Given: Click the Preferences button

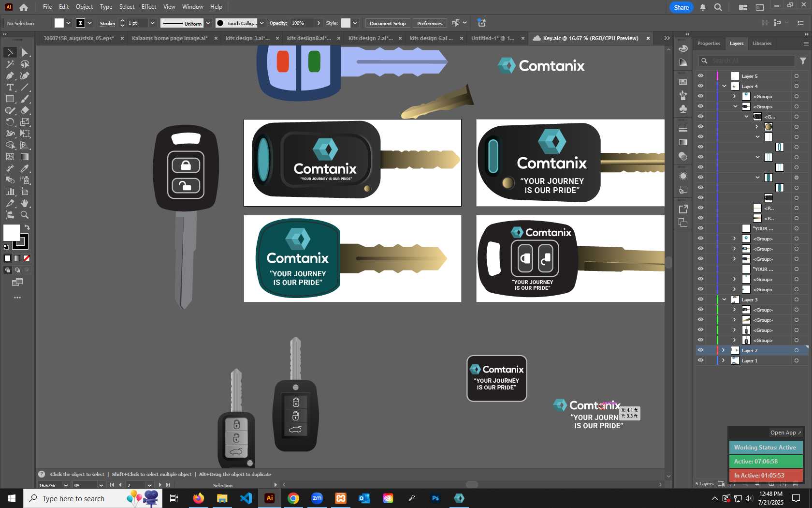Looking at the screenshot, I should (430, 23).
